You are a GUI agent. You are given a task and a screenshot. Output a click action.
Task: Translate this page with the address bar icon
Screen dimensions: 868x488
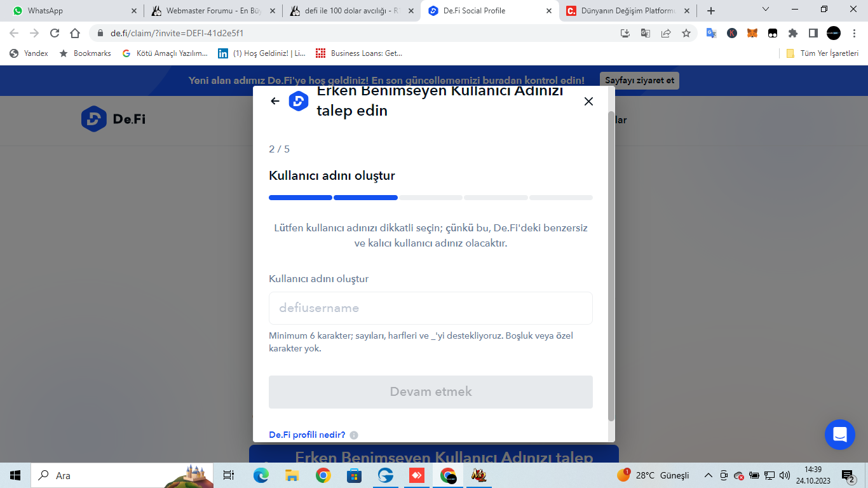point(645,33)
